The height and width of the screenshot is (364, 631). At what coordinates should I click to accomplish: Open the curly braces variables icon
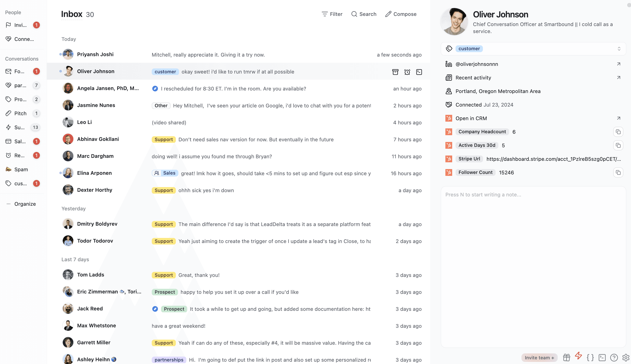(x=590, y=357)
